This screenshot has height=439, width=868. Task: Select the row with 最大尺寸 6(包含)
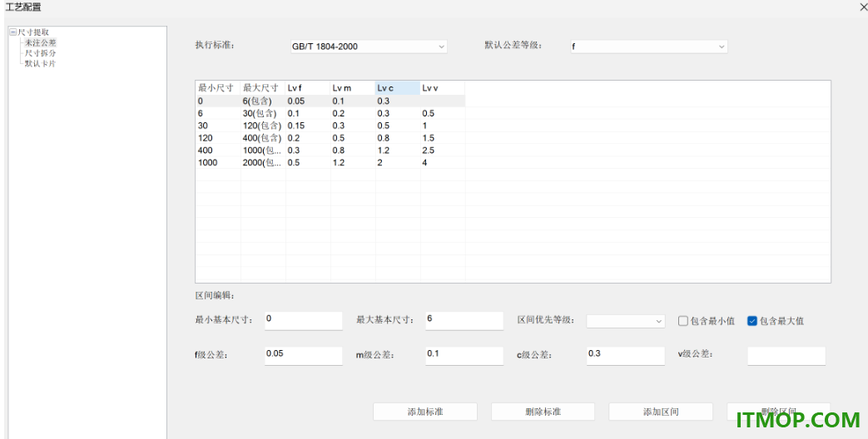(x=330, y=101)
